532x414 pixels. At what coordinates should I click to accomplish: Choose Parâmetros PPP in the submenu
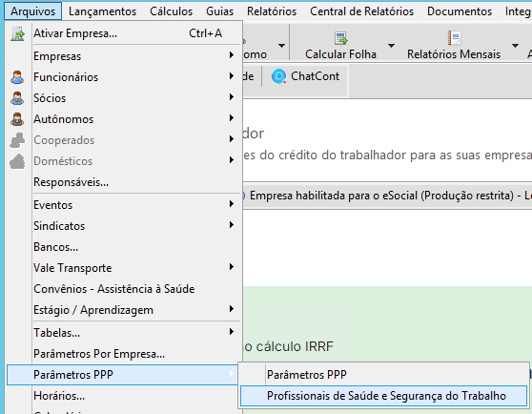(x=383, y=375)
